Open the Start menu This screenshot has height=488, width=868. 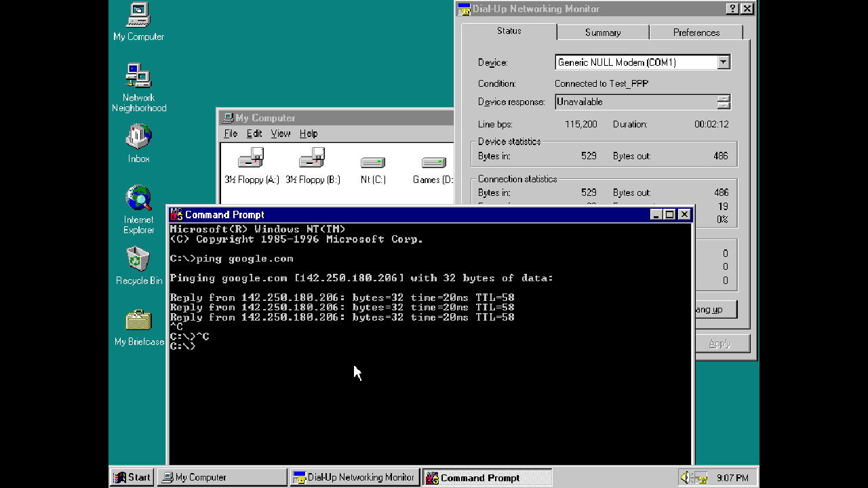pos(132,477)
